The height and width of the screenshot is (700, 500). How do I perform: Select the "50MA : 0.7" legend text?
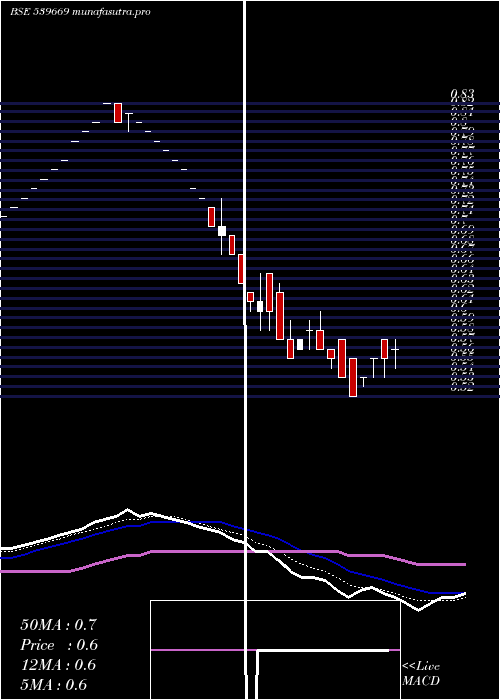58,625
